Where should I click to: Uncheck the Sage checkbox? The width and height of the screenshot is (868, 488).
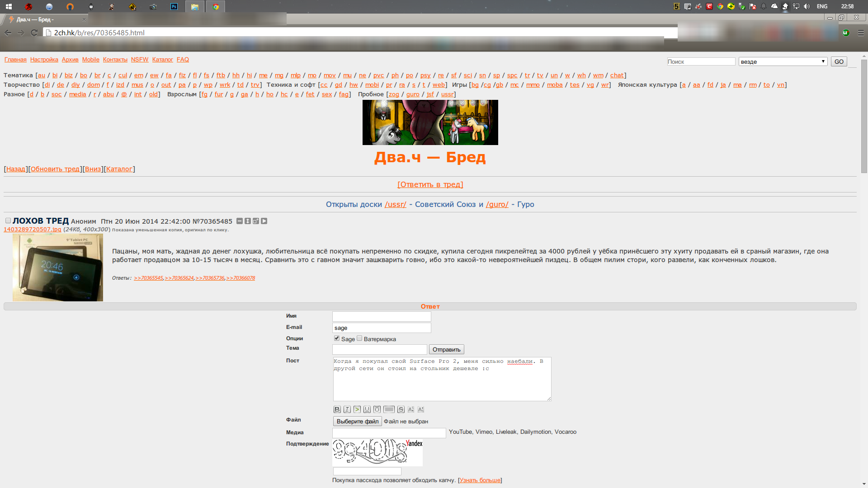(x=337, y=338)
